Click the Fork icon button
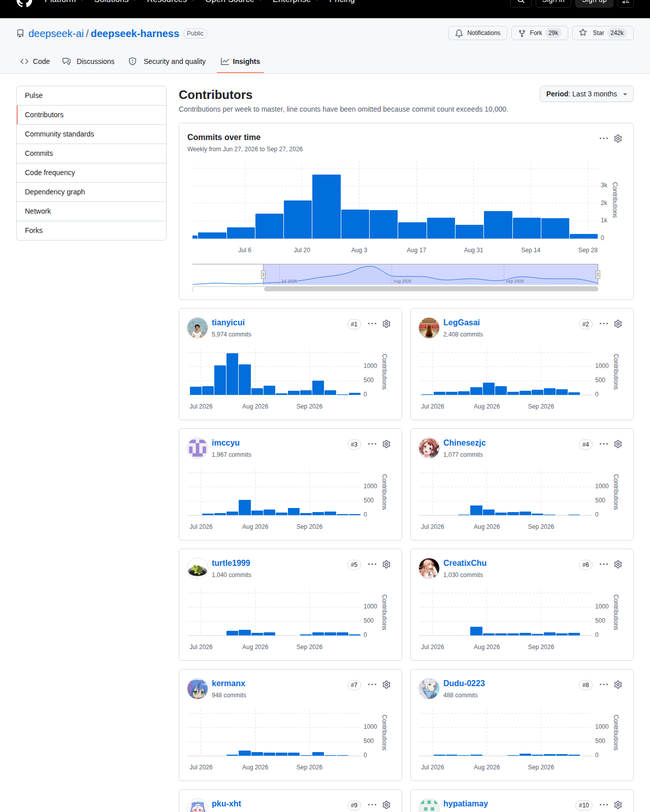The height and width of the screenshot is (812, 650). [522, 33]
